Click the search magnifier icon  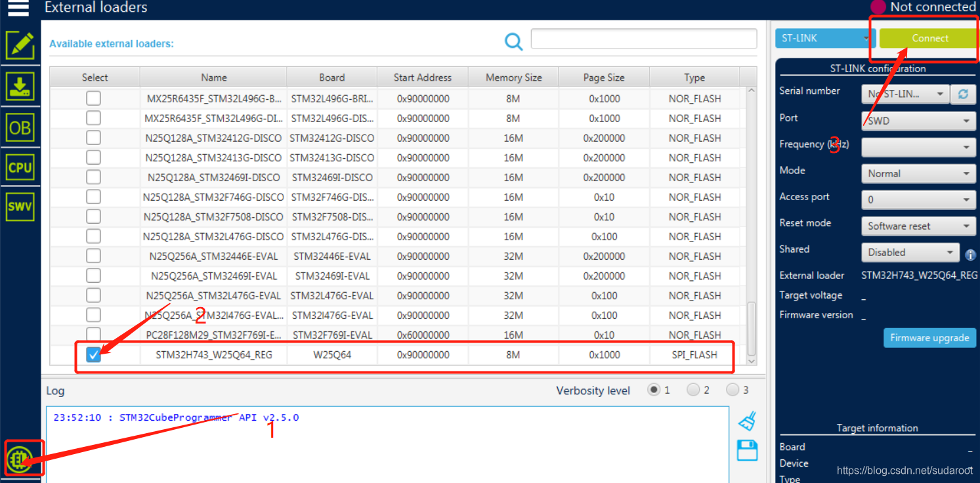pyautogui.click(x=513, y=42)
